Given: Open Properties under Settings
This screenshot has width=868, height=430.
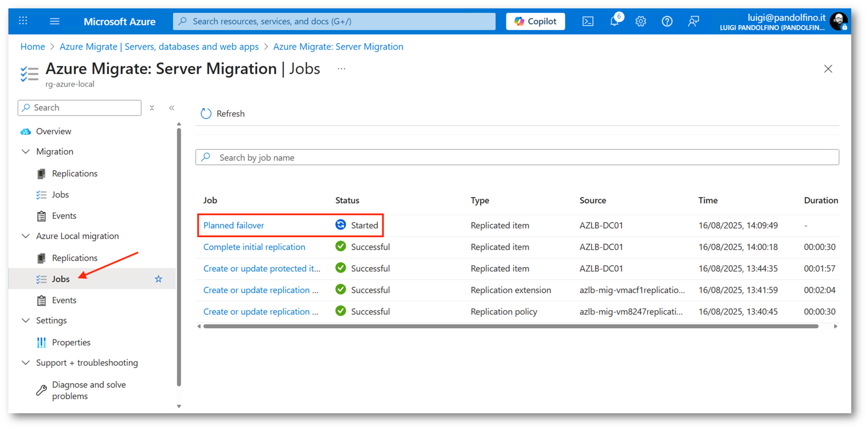Looking at the screenshot, I should click(x=71, y=342).
